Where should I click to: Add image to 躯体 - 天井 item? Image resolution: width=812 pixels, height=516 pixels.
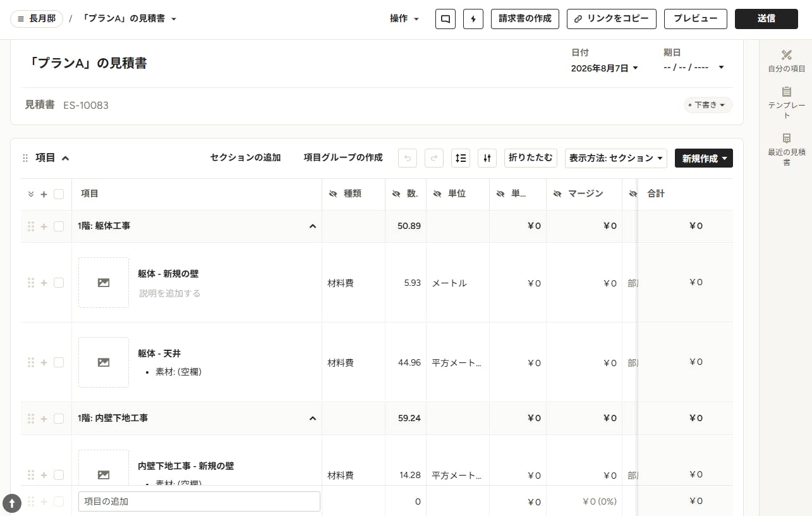coord(104,362)
